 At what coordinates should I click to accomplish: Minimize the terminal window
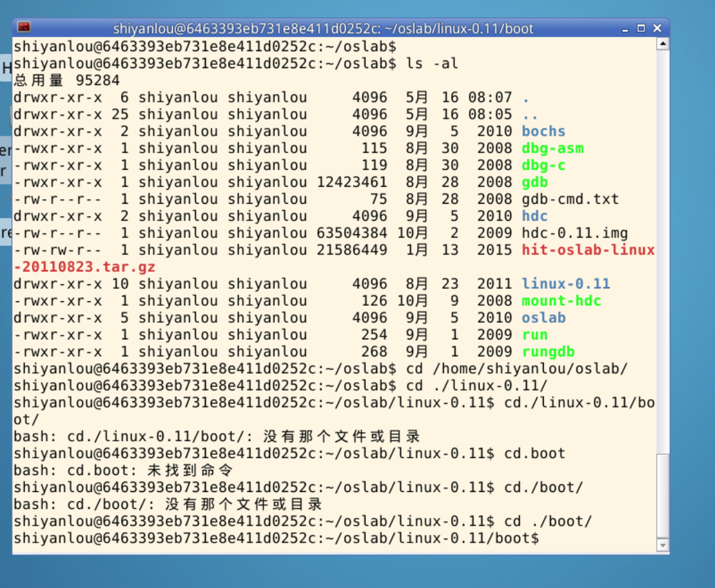tap(624, 29)
